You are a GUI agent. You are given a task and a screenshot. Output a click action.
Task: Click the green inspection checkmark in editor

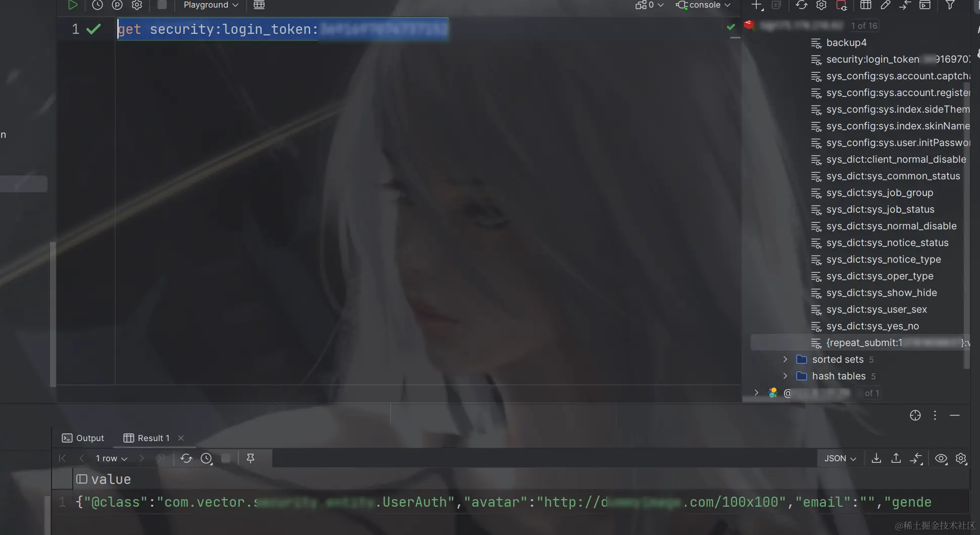pos(731,27)
